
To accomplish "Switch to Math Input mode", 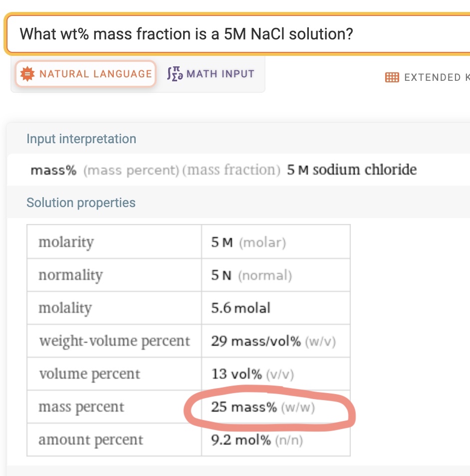I will point(211,74).
